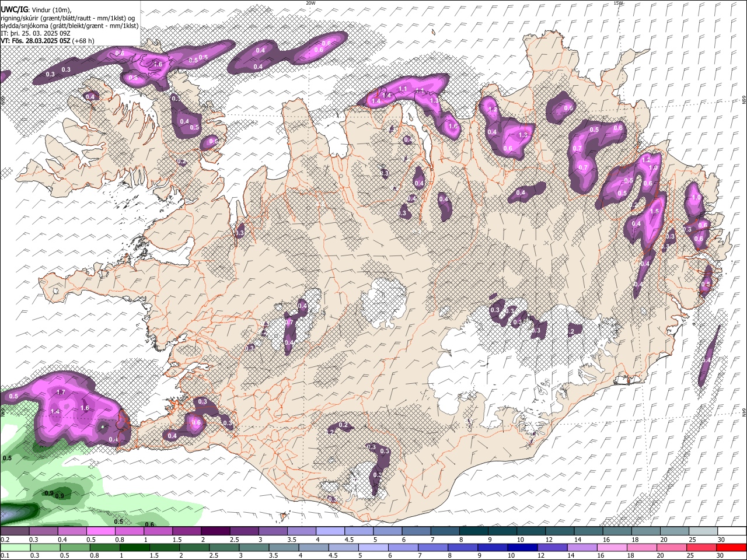
Task: Select the 'IT: þri. 25. 03. 2025 09Z' line
Action: (34, 33)
